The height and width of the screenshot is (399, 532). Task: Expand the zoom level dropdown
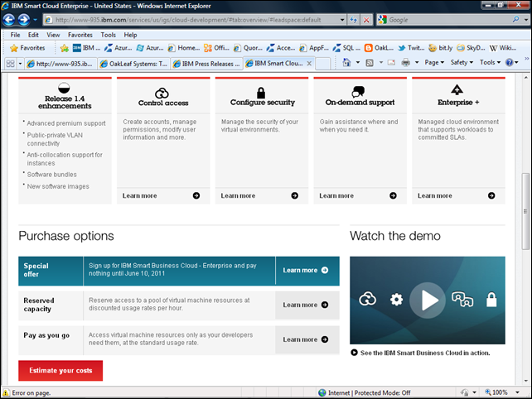pos(517,392)
